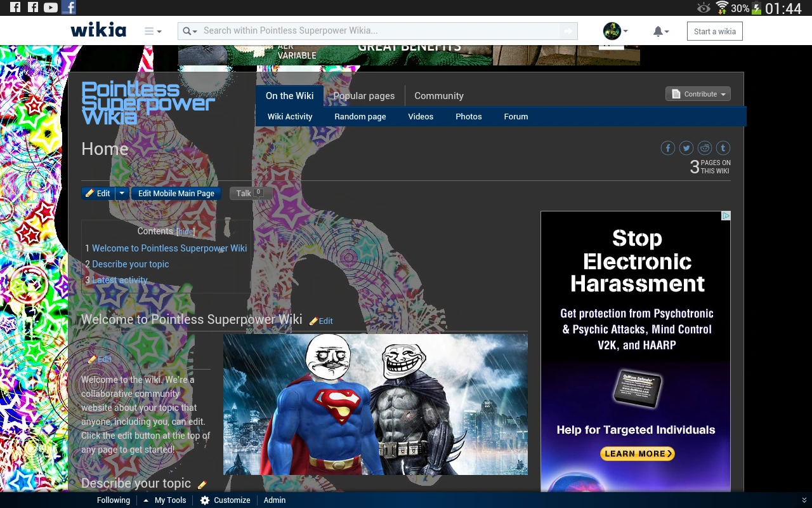Hide the Contents table
Viewport: 812px width, 508px height.
(185, 232)
